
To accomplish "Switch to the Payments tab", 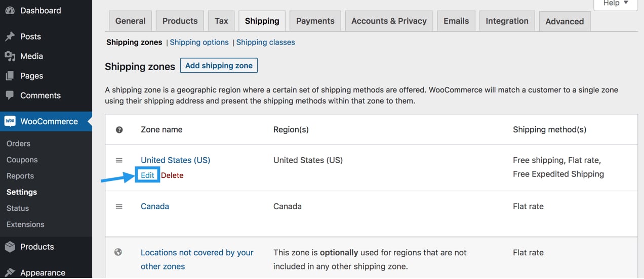I will [x=315, y=21].
